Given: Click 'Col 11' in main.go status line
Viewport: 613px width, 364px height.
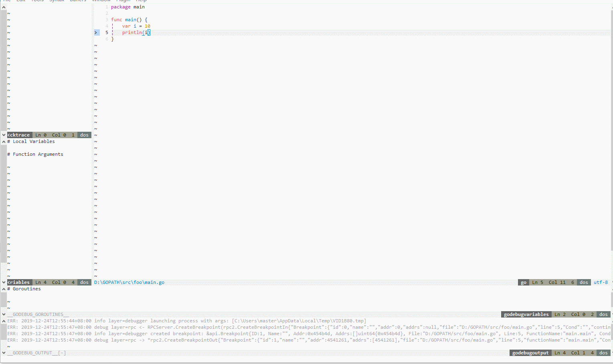Looking at the screenshot, I should pos(557,282).
